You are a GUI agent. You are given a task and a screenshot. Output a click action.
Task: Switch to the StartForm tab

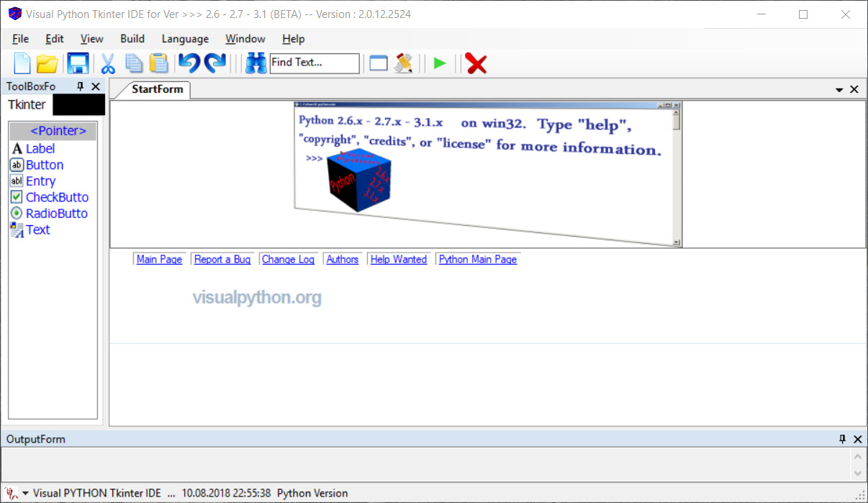tap(157, 89)
